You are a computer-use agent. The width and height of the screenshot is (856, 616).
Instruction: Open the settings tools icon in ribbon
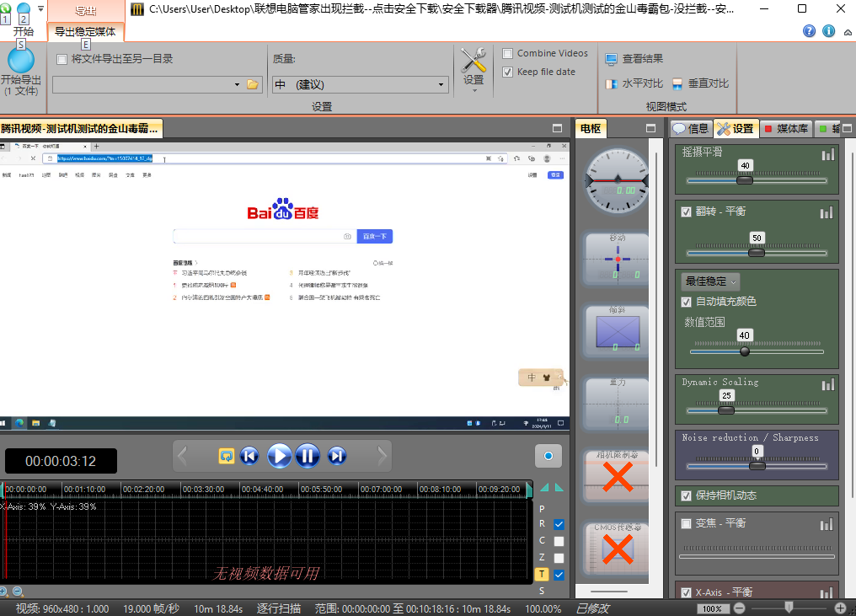click(x=473, y=60)
